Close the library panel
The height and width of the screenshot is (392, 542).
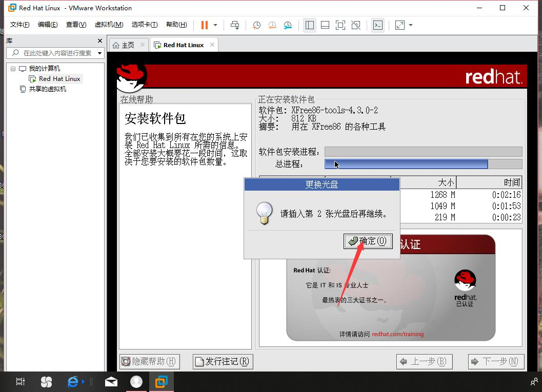point(100,41)
